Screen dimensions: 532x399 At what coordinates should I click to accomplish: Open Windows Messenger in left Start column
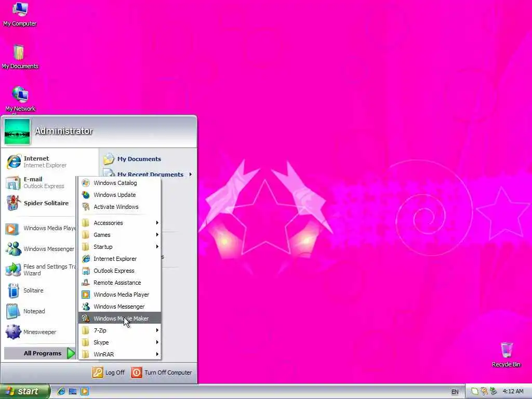[x=40, y=249]
